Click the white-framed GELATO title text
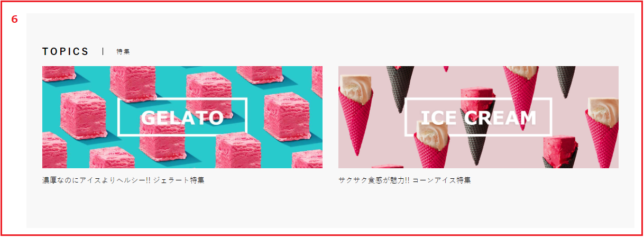This screenshot has width=644, height=237. 182,117
